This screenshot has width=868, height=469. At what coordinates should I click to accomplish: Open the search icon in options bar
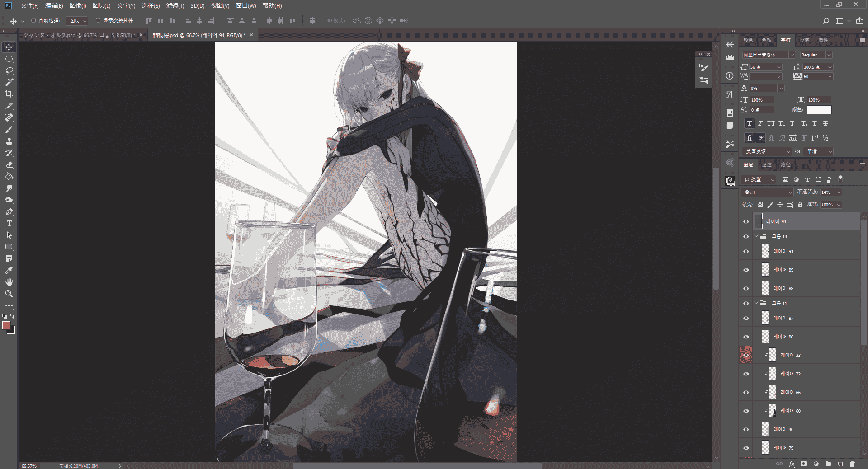point(826,21)
